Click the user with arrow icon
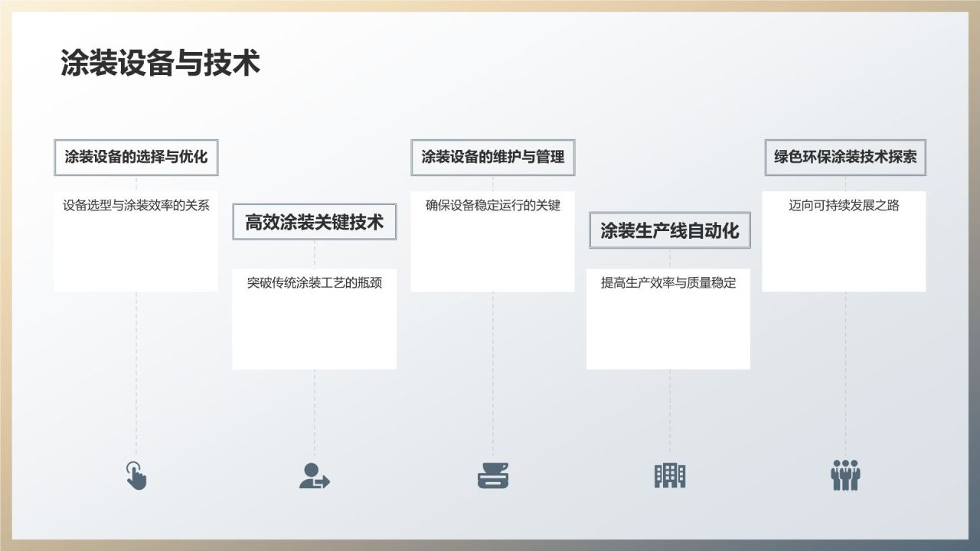The height and width of the screenshot is (551, 980). pos(314,475)
